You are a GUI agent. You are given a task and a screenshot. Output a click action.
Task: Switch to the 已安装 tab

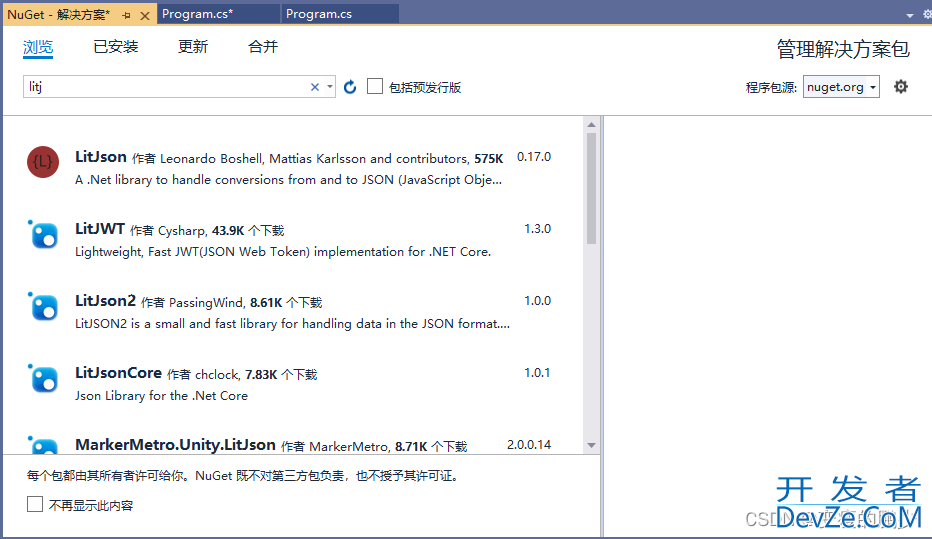116,47
